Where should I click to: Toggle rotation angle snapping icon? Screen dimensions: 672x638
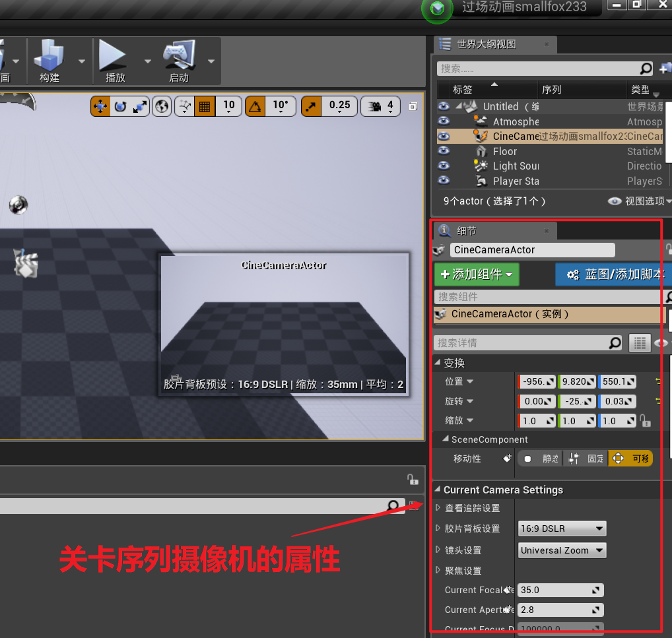click(x=255, y=106)
